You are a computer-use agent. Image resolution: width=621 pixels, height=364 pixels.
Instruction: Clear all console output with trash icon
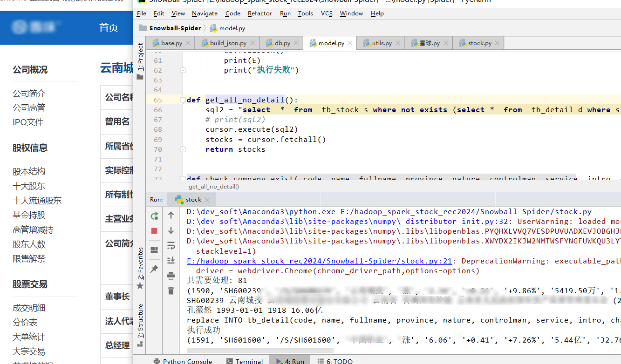point(171,290)
